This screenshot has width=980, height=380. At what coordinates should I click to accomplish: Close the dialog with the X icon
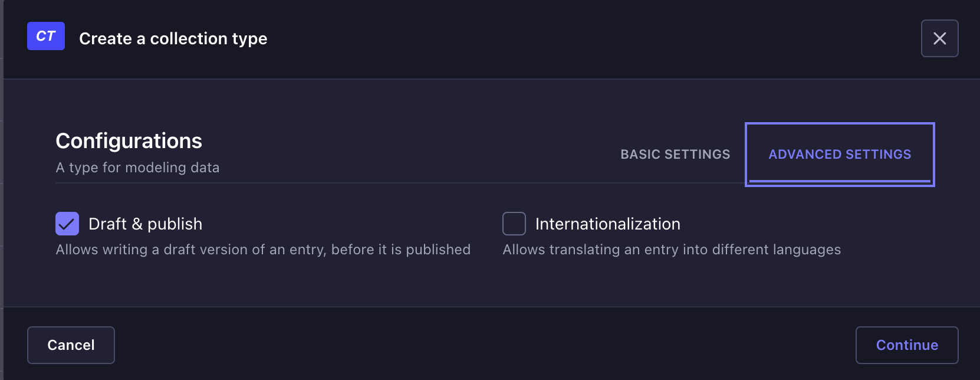coord(940,38)
